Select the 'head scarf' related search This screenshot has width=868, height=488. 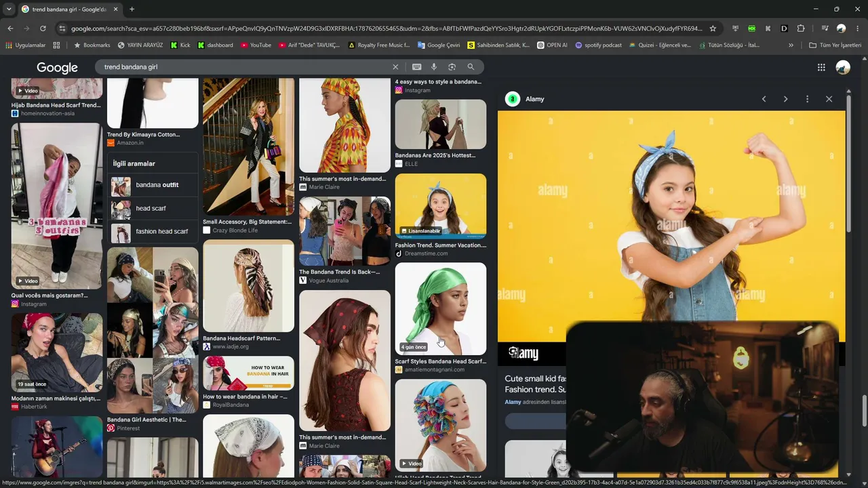pyautogui.click(x=153, y=209)
